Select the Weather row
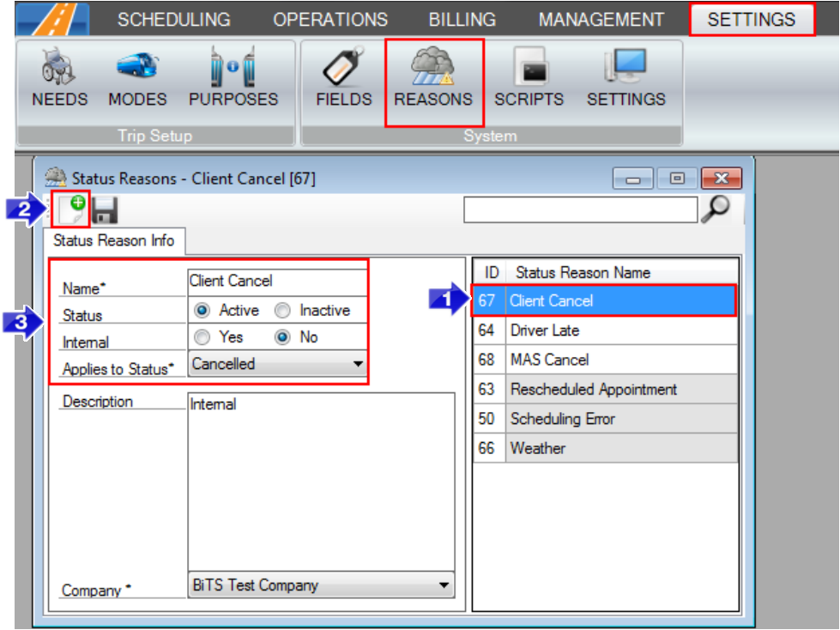The image size is (840, 630). click(606, 448)
